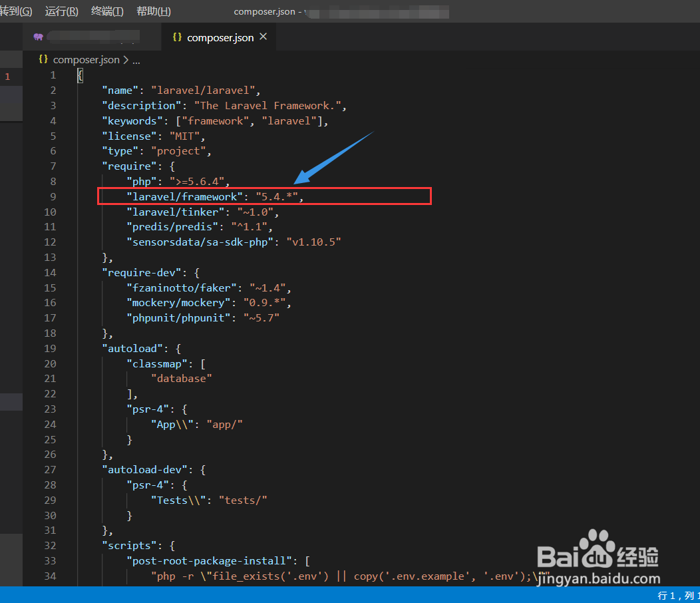Click the "classmap" key text

pyautogui.click(x=157, y=364)
